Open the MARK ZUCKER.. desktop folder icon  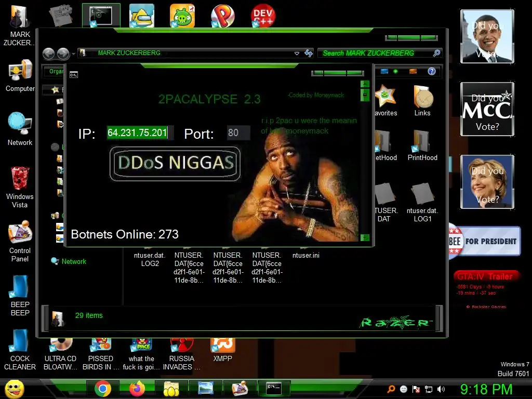coord(20,24)
